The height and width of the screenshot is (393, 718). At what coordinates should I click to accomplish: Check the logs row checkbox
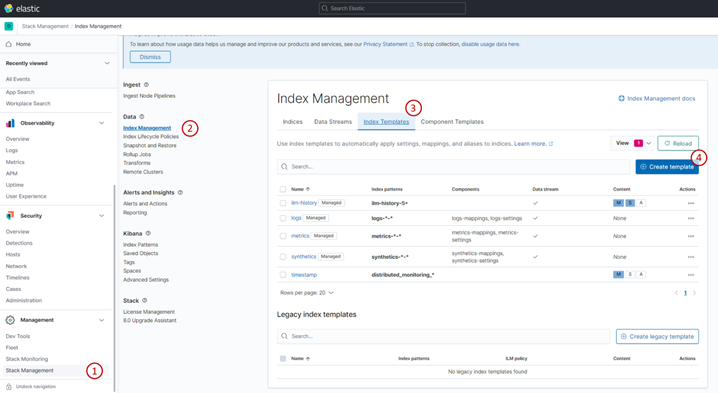[283, 218]
